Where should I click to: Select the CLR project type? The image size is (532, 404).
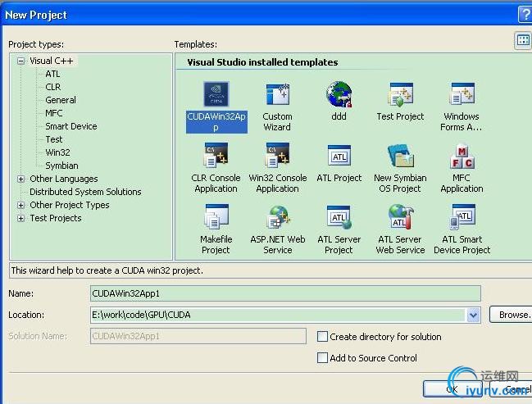click(53, 87)
